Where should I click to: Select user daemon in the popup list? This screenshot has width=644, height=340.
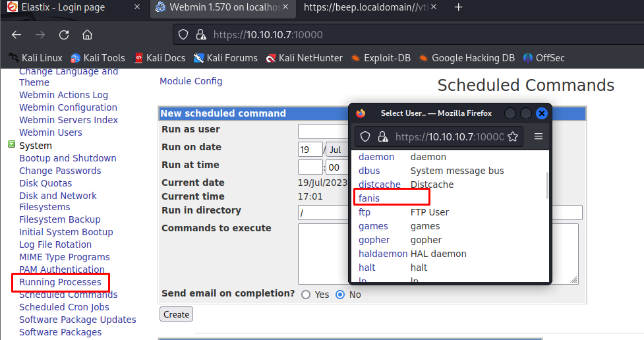376,157
